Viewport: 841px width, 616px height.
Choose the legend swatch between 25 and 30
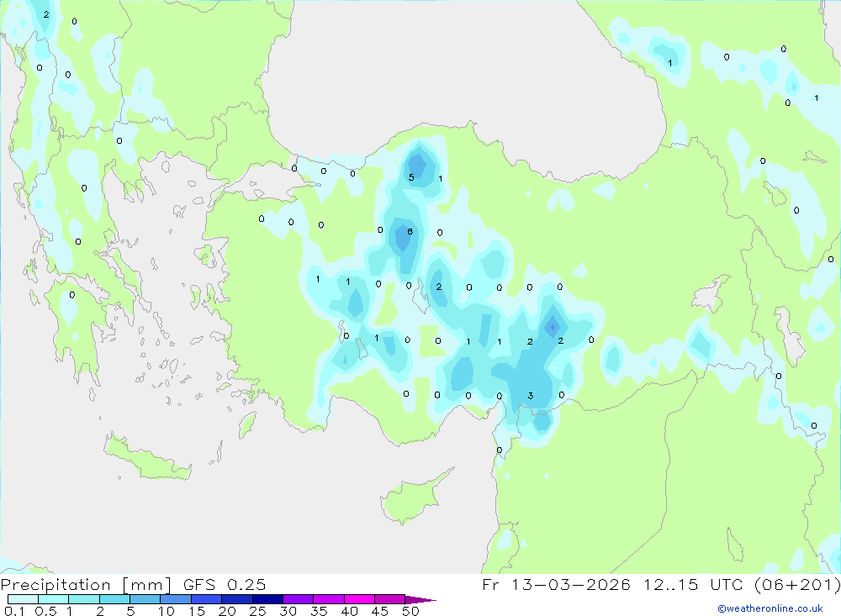pos(267,599)
